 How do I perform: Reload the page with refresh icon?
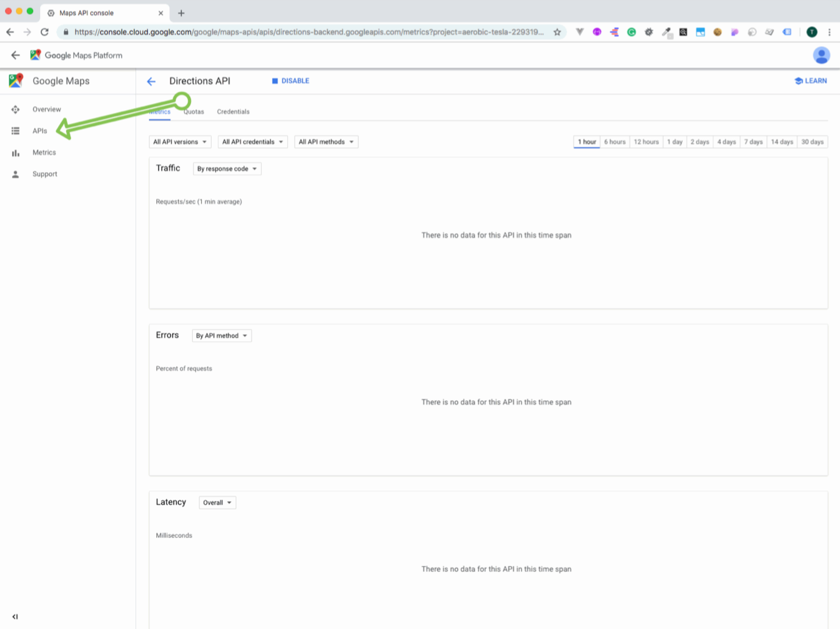(44, 32)
